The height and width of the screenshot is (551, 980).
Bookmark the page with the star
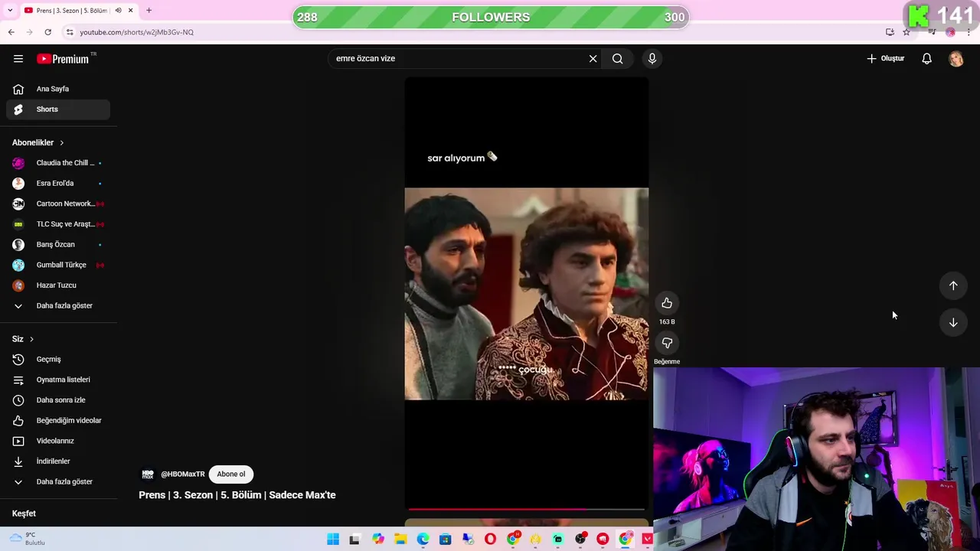click(x=906, y=32)
